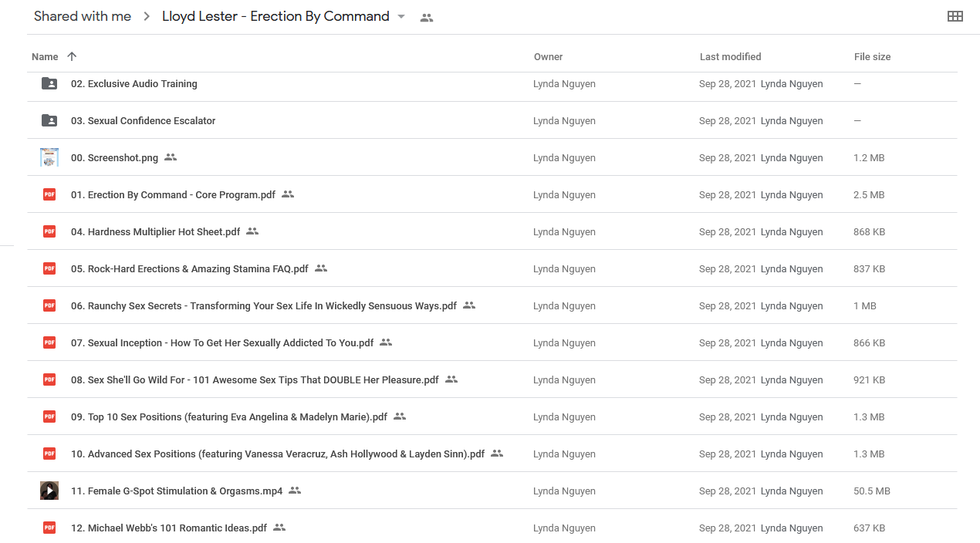Click the shared icon beside 07. Sexual Inception
The width and height of the screenshot is (980, 543).
386,342
